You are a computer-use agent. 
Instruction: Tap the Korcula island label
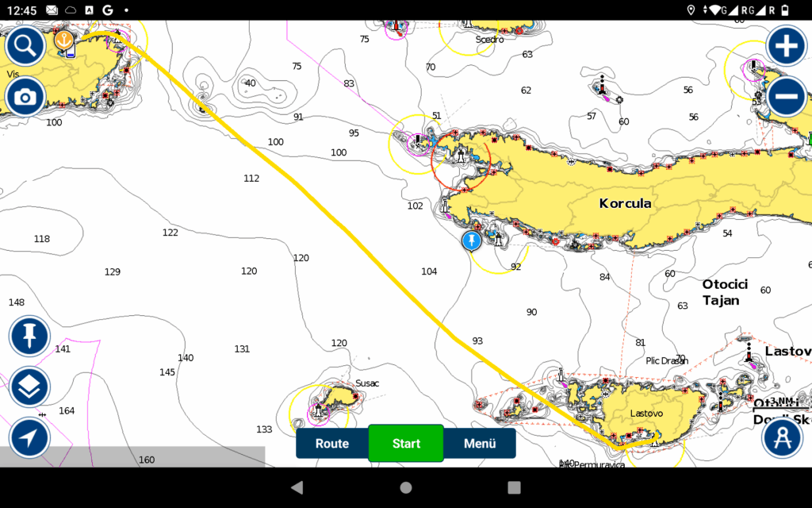click(625, 204)
